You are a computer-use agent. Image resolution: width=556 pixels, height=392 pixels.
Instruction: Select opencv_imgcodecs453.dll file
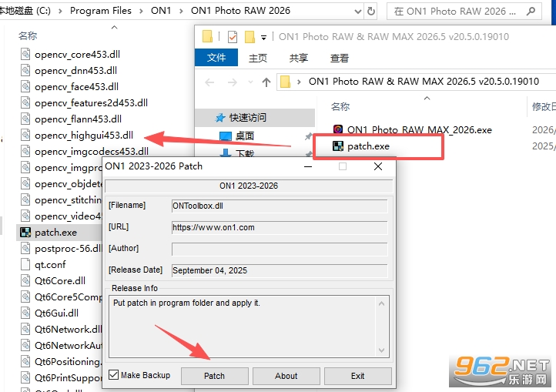point(92,152)
